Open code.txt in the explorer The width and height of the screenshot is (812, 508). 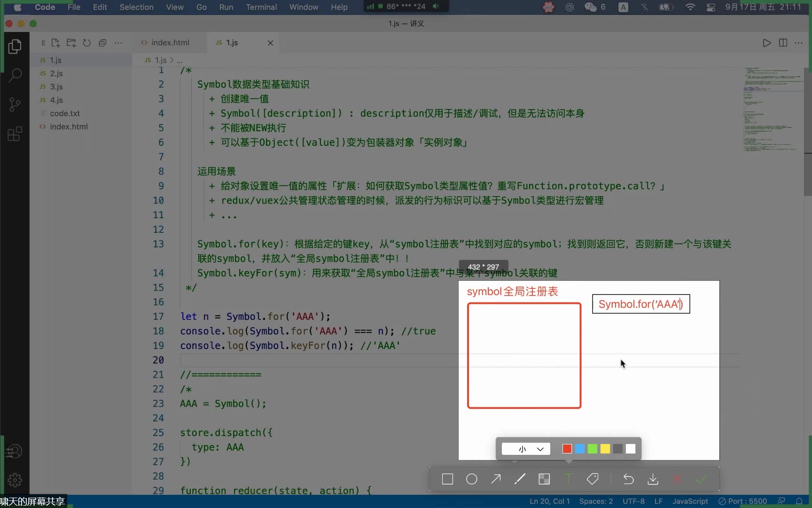click(x=81, y=113)
